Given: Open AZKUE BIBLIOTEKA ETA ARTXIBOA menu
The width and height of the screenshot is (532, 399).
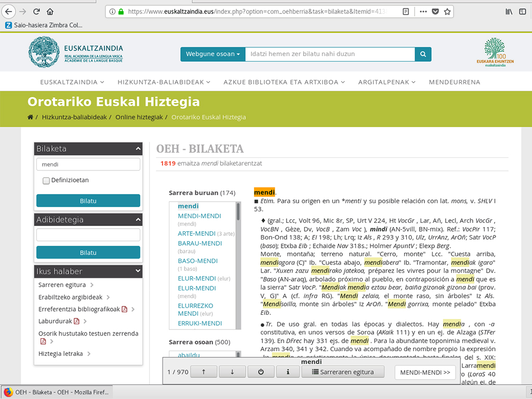Looking at the screenshot, I should (x=284, y=82).
